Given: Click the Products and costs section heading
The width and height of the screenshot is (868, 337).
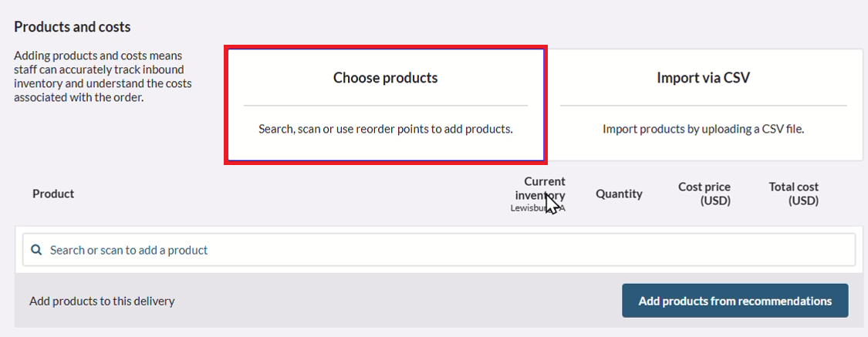Looking at the screenshot, I should 73,26.
